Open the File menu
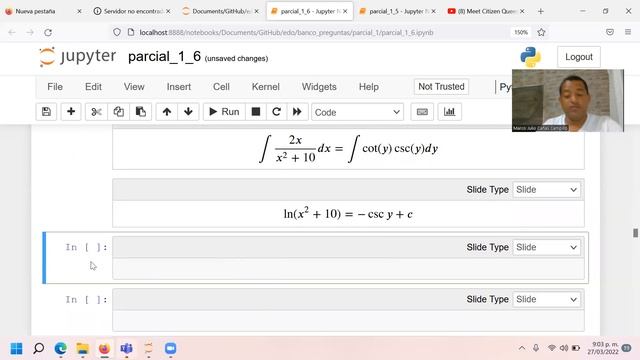 coord(55,87)
